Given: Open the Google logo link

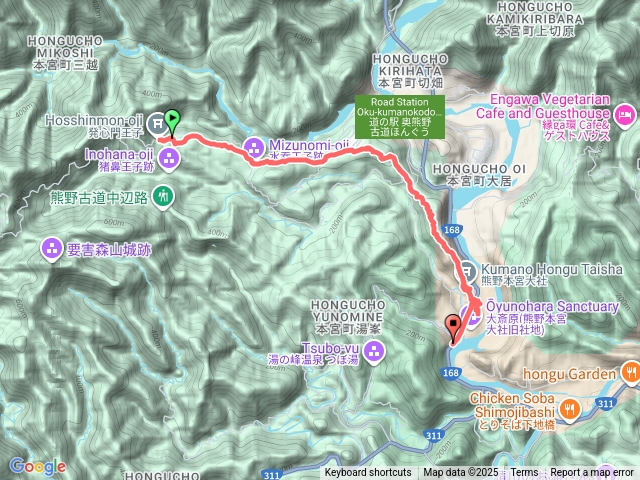Looking at the screenshot, I should (38, 466).
